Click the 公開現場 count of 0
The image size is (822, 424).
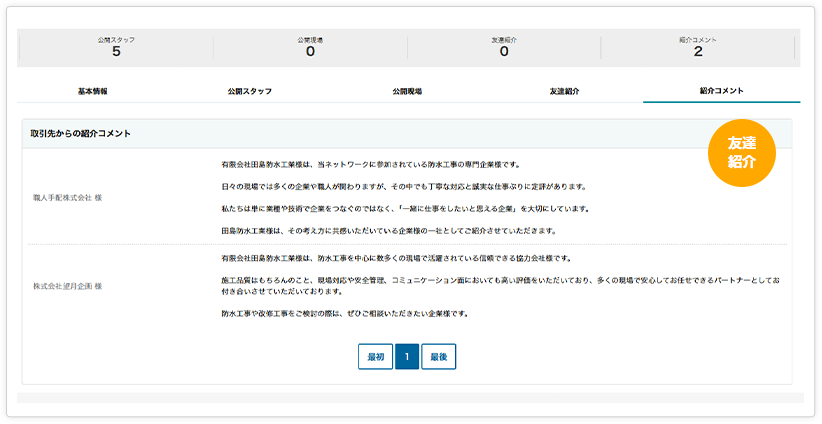click(x=310, y=51)
